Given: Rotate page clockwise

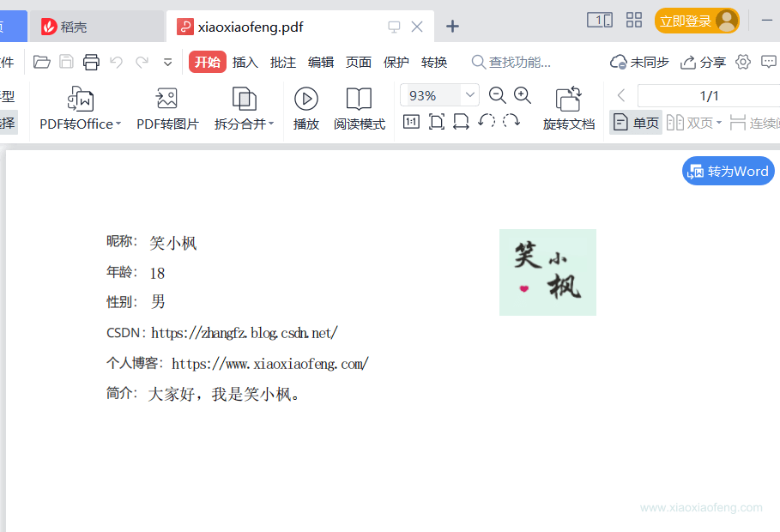Looking at the screenshot, I should [x=511, y=121].
